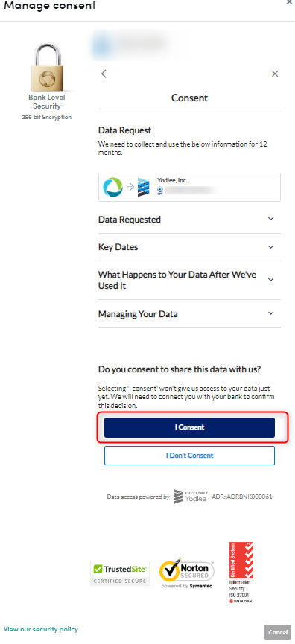Click the Data Requested heading text

tap(130, 220)
